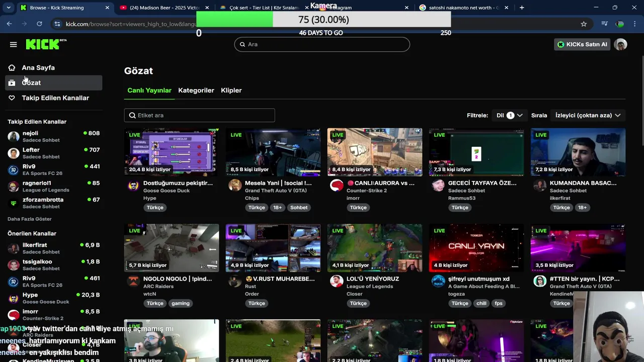The width and height of the screenshot is (644, 362).
Task: Click the 75 (30.00%) progress bar overlay
Action: click(324, 19)
